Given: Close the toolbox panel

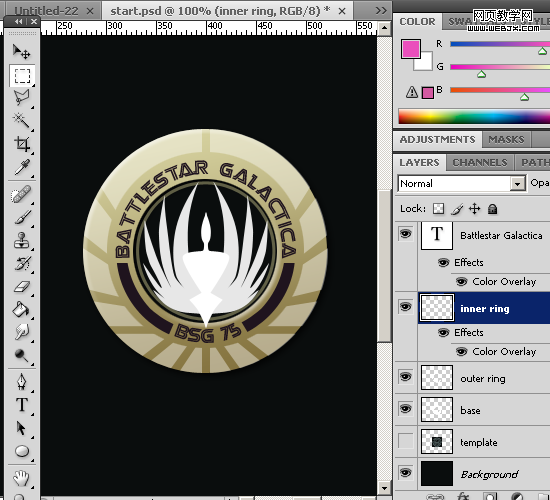Looking at the screenshot, I should click(x=34, y=22).
